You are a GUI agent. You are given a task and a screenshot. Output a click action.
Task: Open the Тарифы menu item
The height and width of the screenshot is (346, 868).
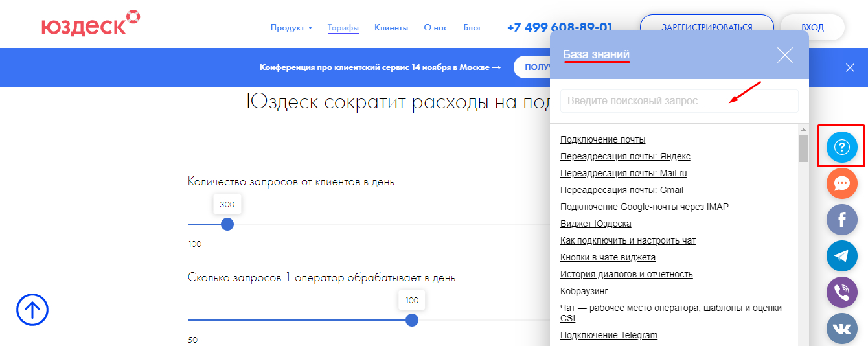pyautogui.click(x=343, y=27)
